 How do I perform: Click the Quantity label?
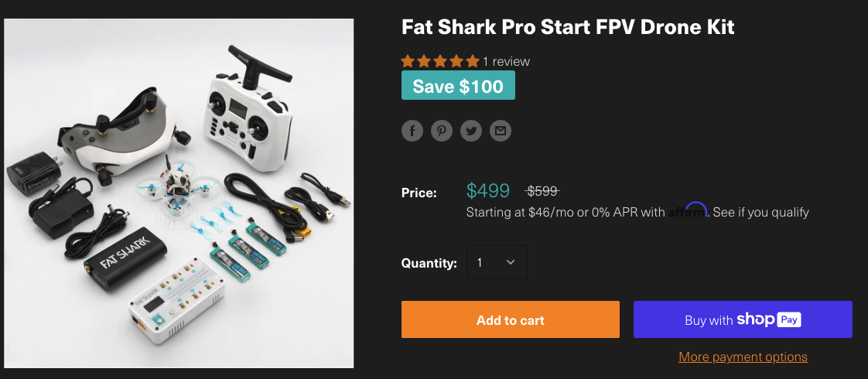click(x=429, y=263)
